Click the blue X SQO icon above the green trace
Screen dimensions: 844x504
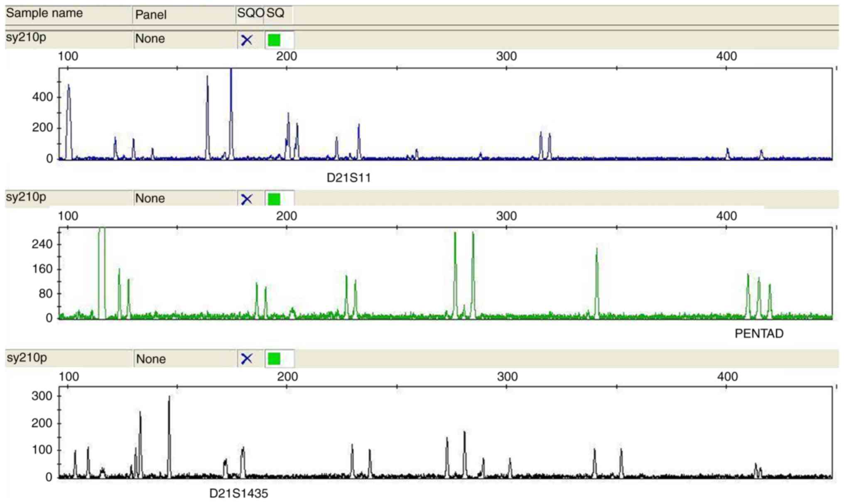(x=247, y=199)
